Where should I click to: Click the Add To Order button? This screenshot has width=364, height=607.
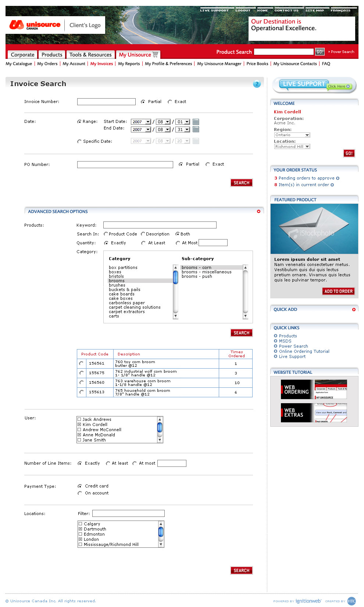[x=338, y=291]
